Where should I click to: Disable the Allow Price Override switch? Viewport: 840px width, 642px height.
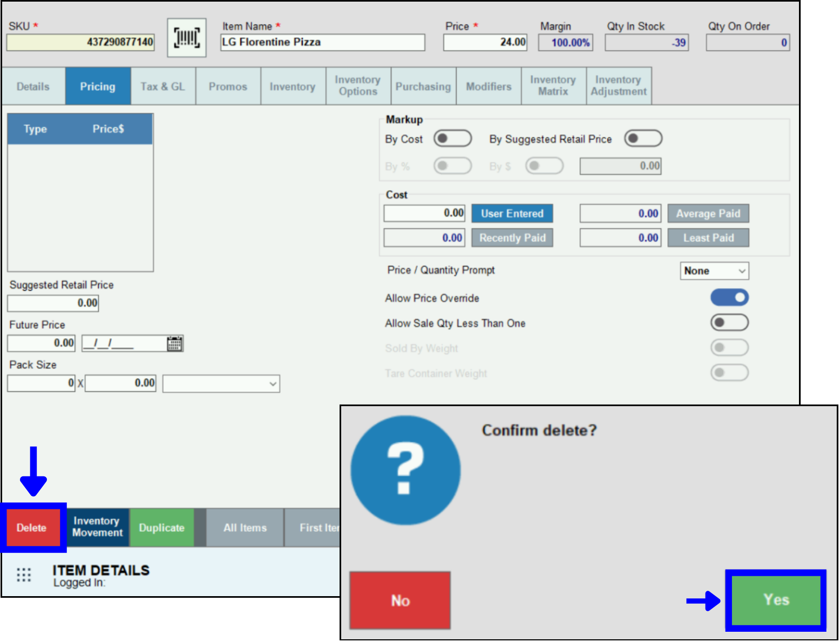coord(729,297)
